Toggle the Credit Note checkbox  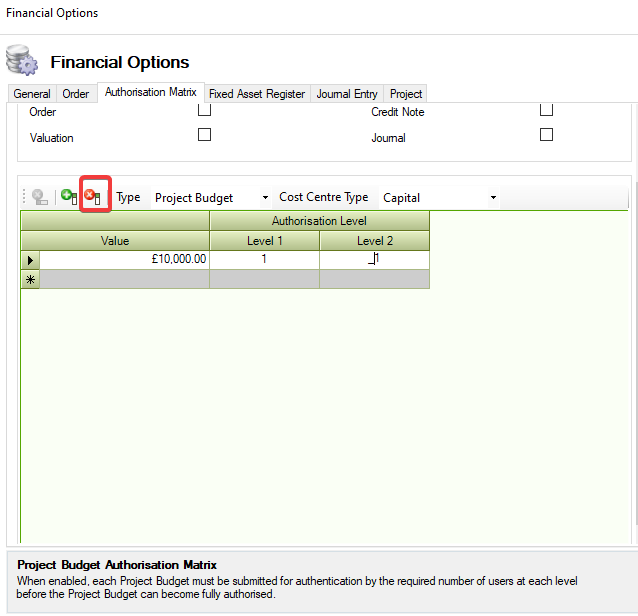[546, 110]
